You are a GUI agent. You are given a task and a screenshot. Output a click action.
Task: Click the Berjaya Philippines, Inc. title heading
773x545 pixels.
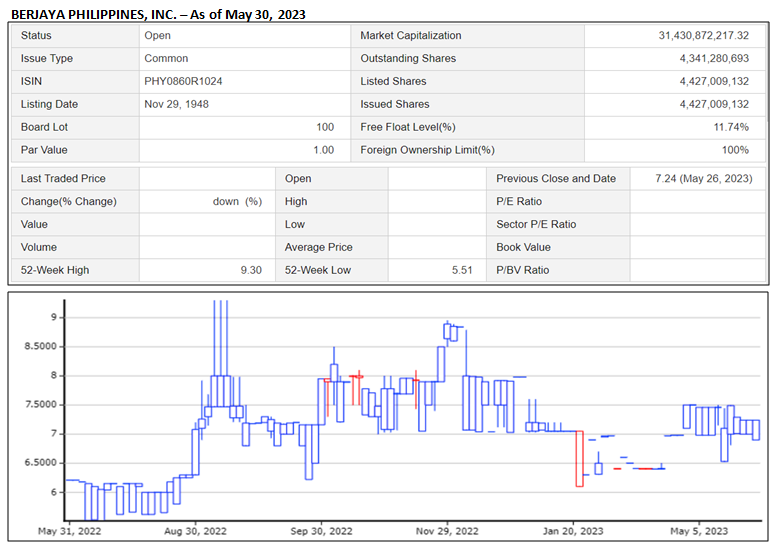[158, 14]
